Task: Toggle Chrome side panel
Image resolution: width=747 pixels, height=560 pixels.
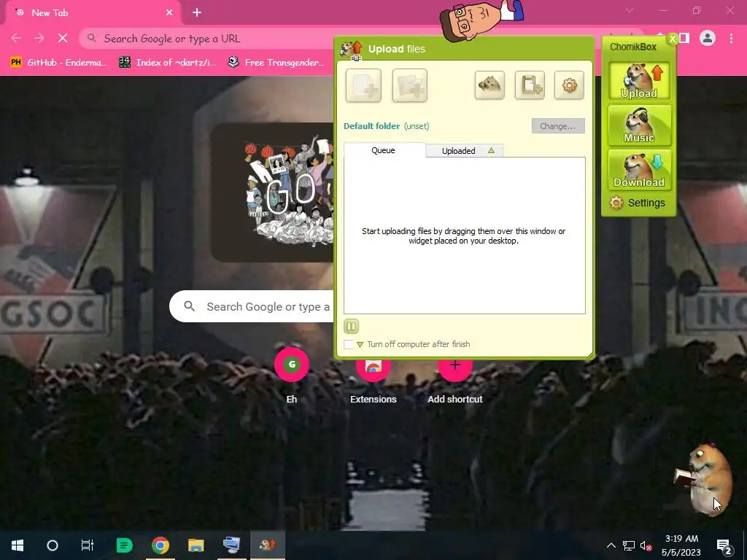Action: click(684, 38)
